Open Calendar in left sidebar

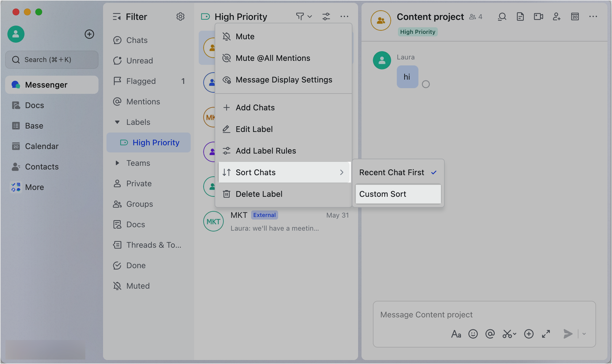(42, 146)
